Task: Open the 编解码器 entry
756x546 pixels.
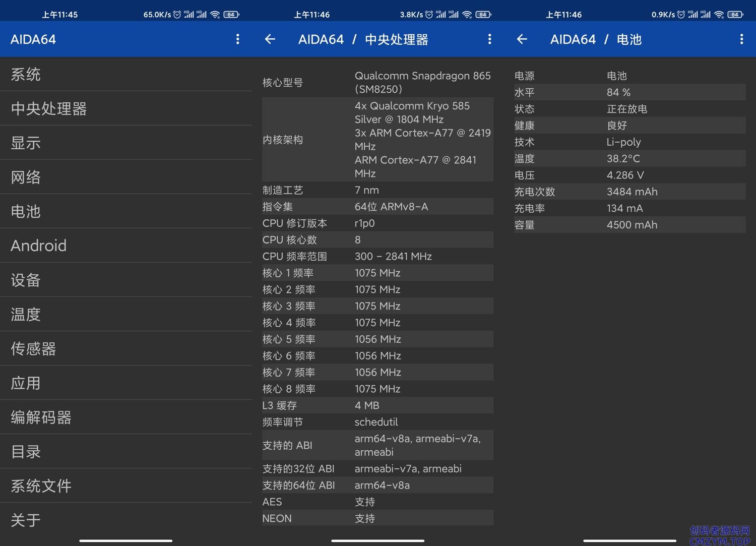Action: (126, 417)
